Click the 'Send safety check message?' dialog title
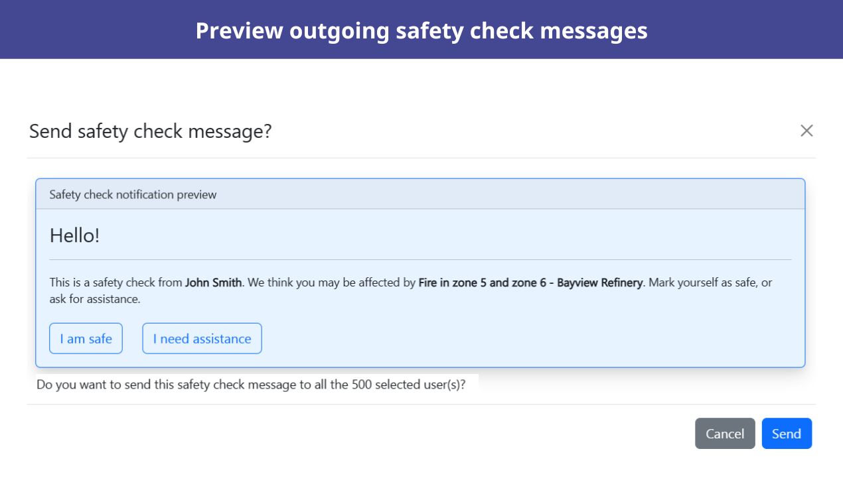The height and width of the screenshot is (504, 843). [150, 131]
